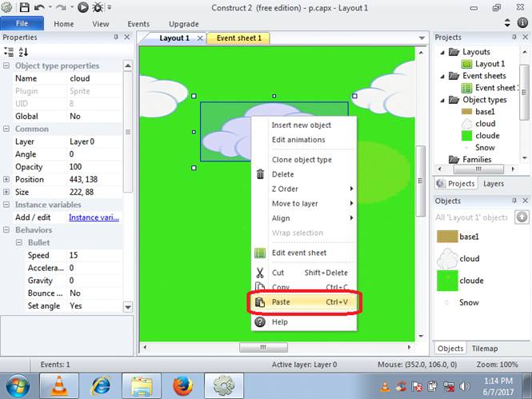Collapse the Behaviors section
This screenshot has width=532, height=399.
[6, 229]
